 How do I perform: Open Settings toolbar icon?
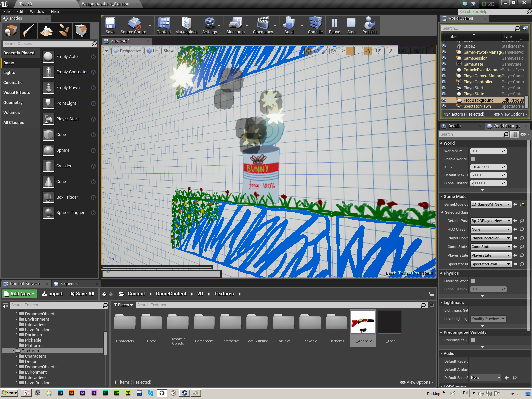click(210, 26)
